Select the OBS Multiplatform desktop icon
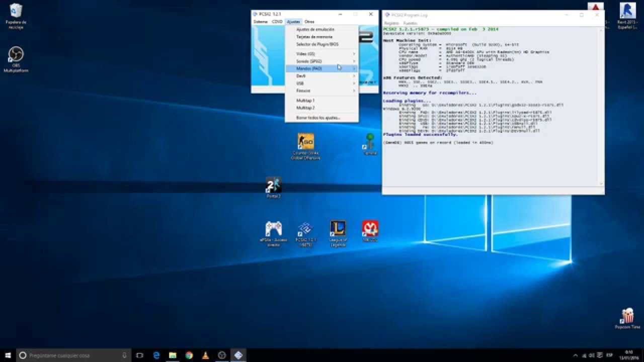This screenshot has height=362, width=644. click(16, 59)
